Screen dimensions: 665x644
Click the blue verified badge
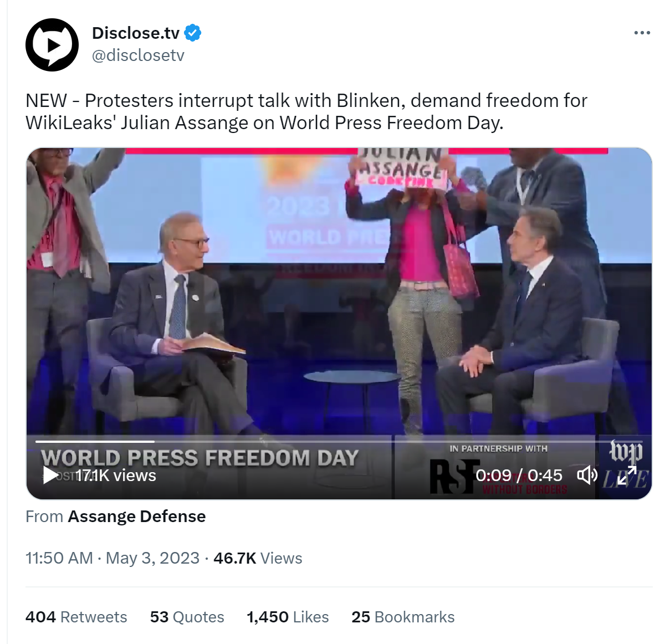tap(193, 33)
